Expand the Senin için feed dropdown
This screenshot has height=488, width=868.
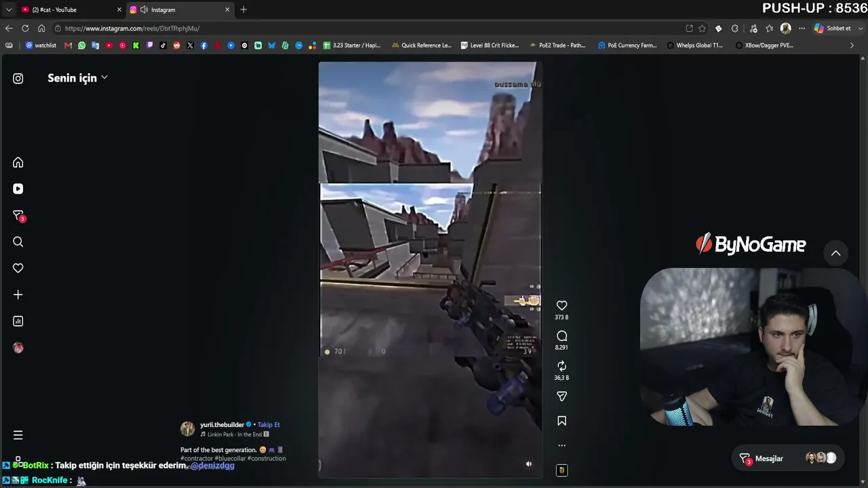(78, 78)
